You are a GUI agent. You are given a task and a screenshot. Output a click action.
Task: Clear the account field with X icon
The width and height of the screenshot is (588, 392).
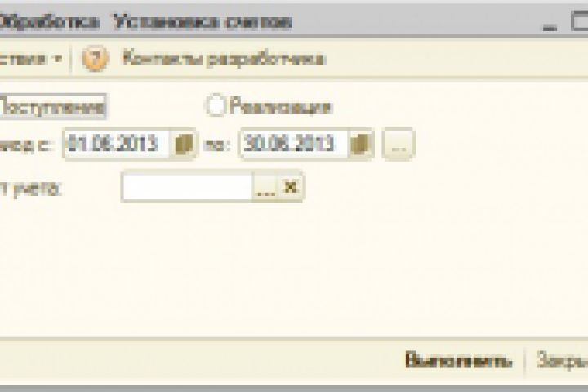290,187
